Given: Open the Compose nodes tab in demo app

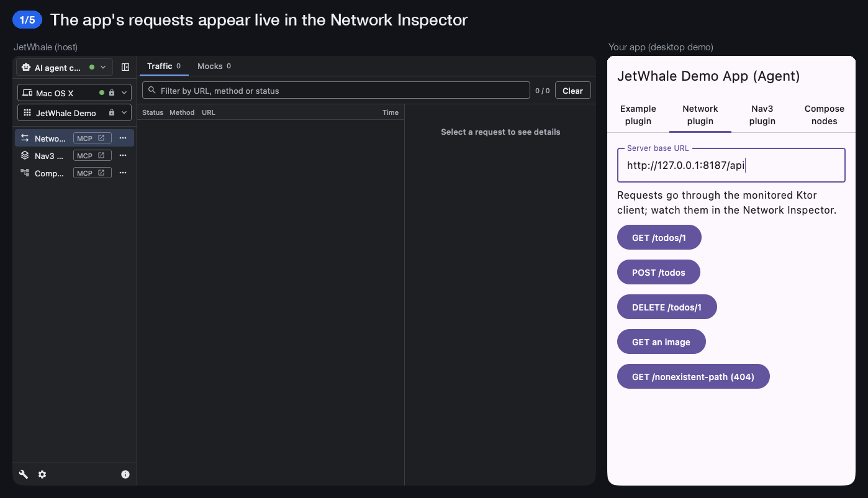Looking at the screenshot, I should coord(825,115).
